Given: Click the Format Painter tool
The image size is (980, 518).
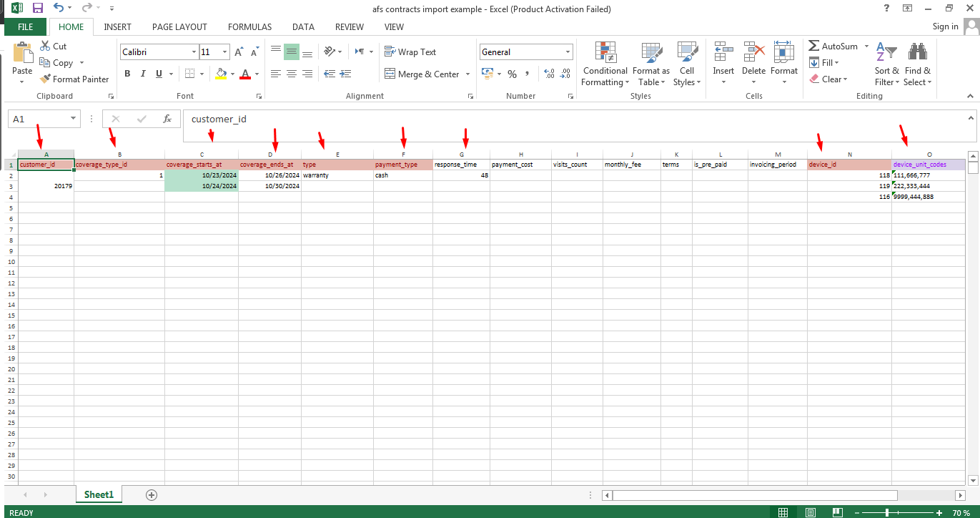Looking at the screenshot, I should click(x=74, y=79).
